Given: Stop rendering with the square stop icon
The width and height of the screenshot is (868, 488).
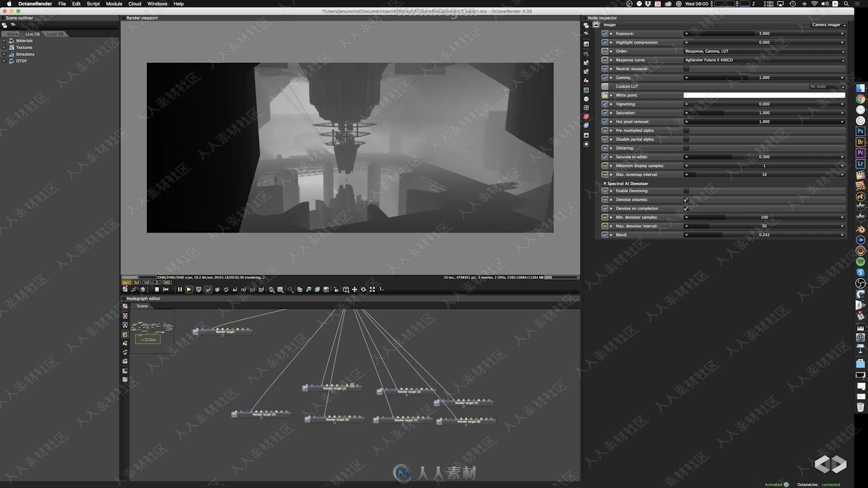Looking at the screenshot, I should (x=157, y=290).
